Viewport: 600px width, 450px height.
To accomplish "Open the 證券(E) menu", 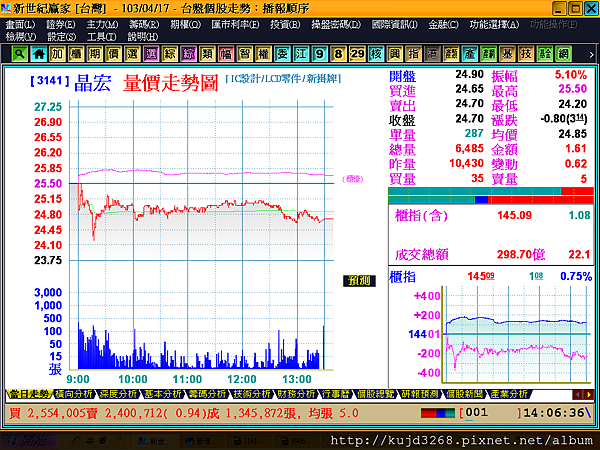I will (x=60, y=25).
